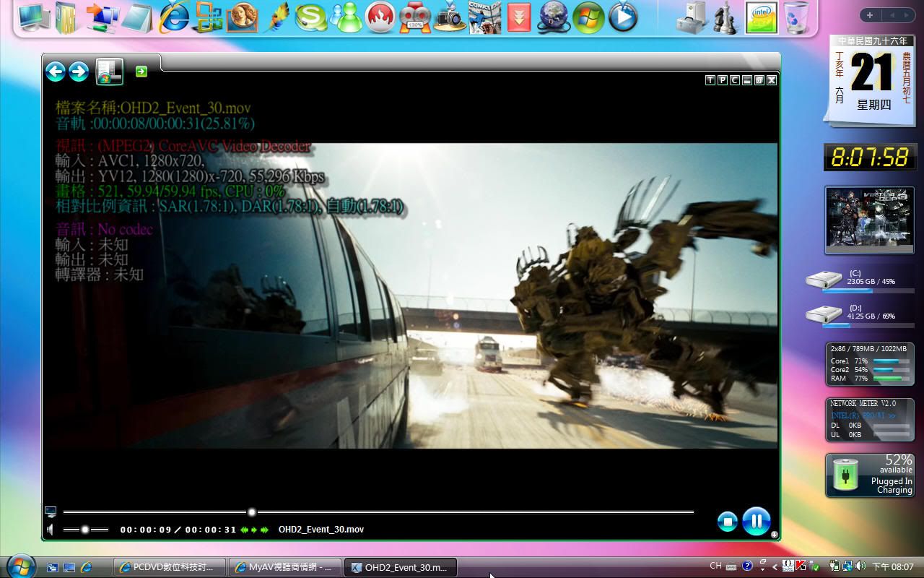Open Internet Explorer from the top dock
Image resolution: width=924 pixels, height=578 pixels.
pos(173,17)
